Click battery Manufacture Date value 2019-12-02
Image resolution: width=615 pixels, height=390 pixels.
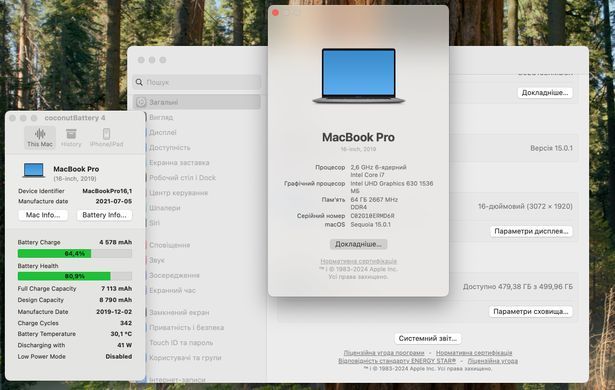114,312
